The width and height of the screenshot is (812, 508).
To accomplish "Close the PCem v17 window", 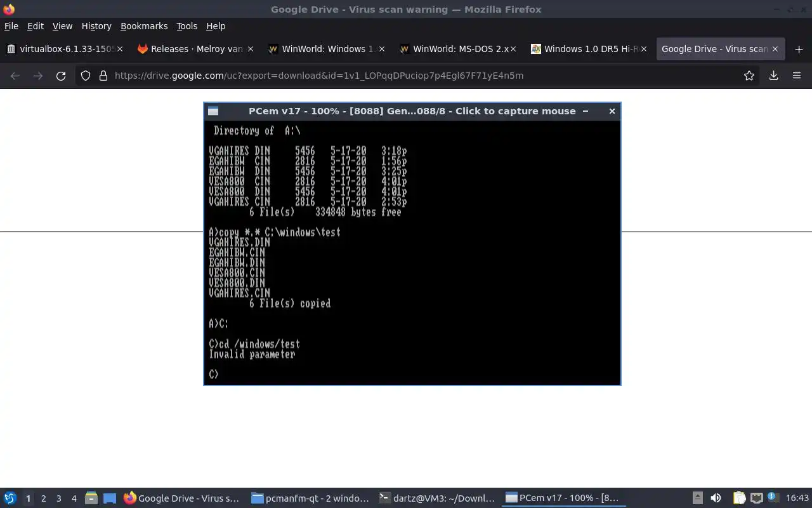I will pos(612,111).
